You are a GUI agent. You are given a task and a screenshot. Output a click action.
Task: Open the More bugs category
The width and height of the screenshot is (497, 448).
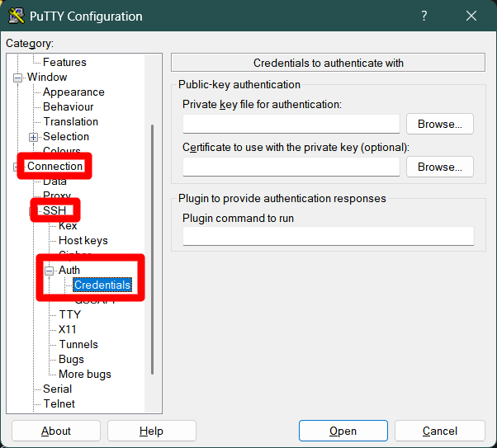[x=85, y=375]
